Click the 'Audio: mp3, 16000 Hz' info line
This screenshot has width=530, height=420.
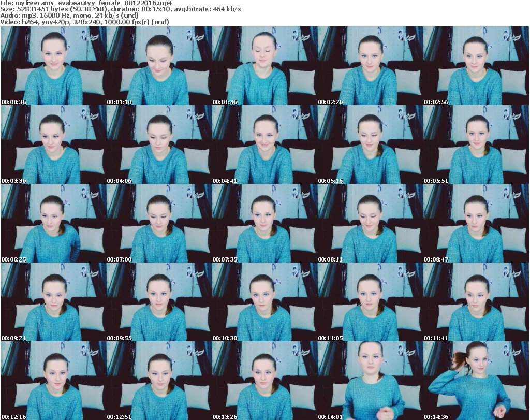pyautogui.click(x=69, y=15)
